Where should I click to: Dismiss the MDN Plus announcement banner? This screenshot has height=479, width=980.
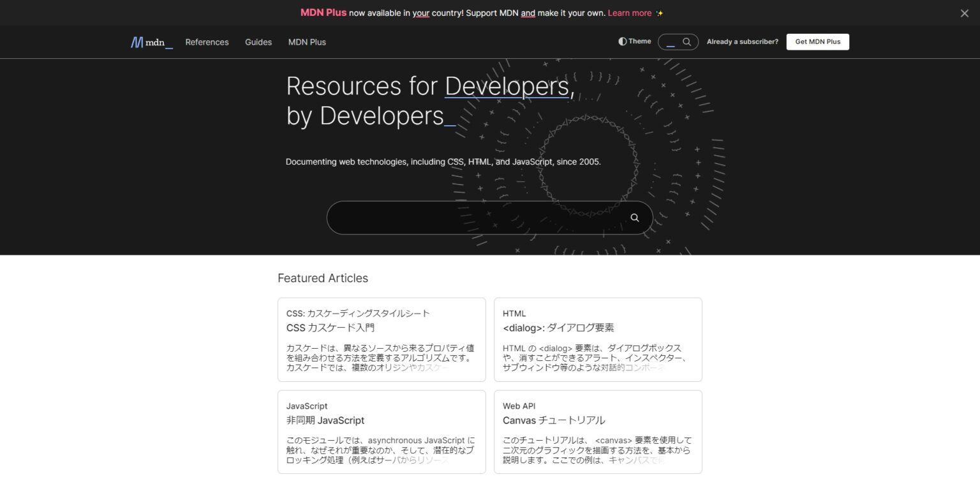(x=965, y=13)
